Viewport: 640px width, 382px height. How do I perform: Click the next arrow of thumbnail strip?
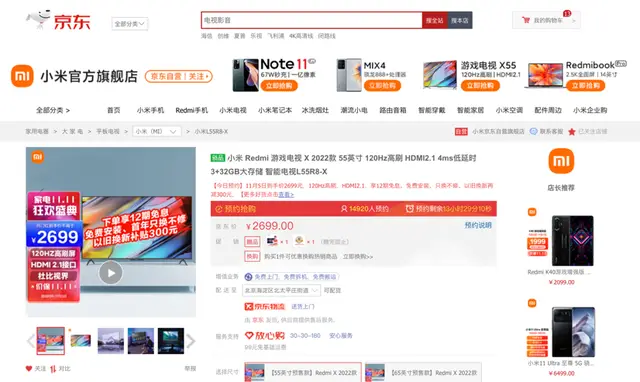(x=191, y=341)
